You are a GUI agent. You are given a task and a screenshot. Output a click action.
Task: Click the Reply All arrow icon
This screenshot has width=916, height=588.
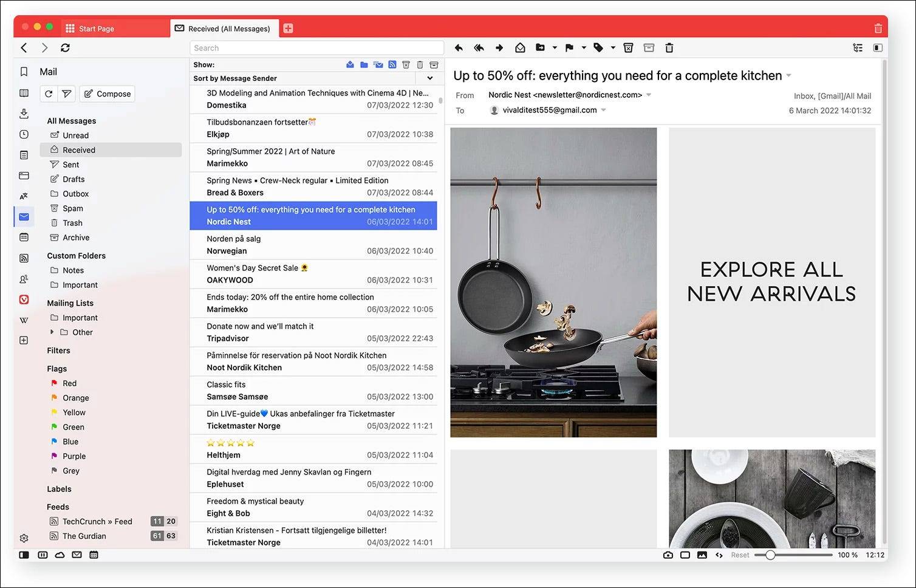[479, 48]
